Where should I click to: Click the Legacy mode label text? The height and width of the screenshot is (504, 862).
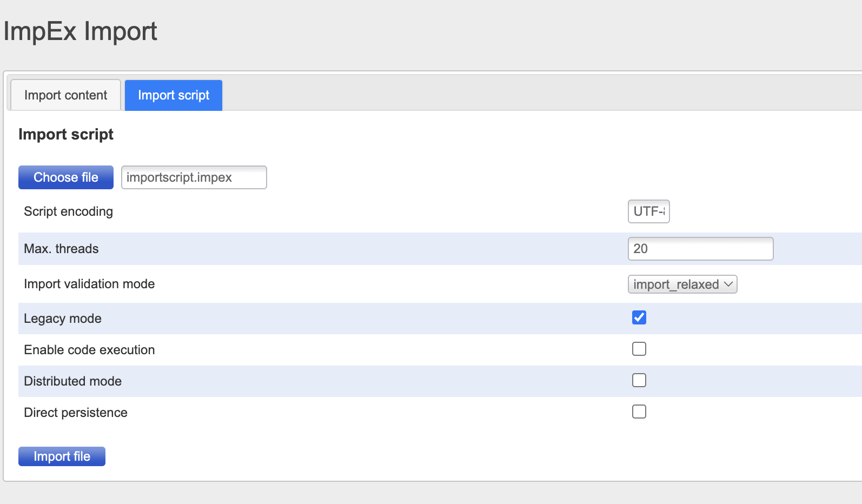point(63,319)
